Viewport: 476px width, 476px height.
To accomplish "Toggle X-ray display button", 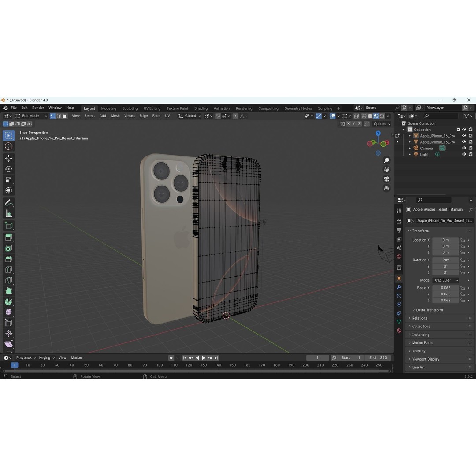I will point(357,116).
